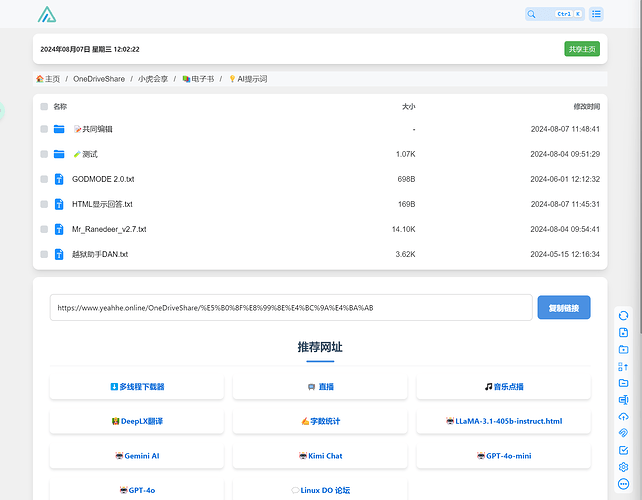This screenshot has width=642, height=500.
Task: Open file GODMODE 2.0.txt
Action: (103, 179)
